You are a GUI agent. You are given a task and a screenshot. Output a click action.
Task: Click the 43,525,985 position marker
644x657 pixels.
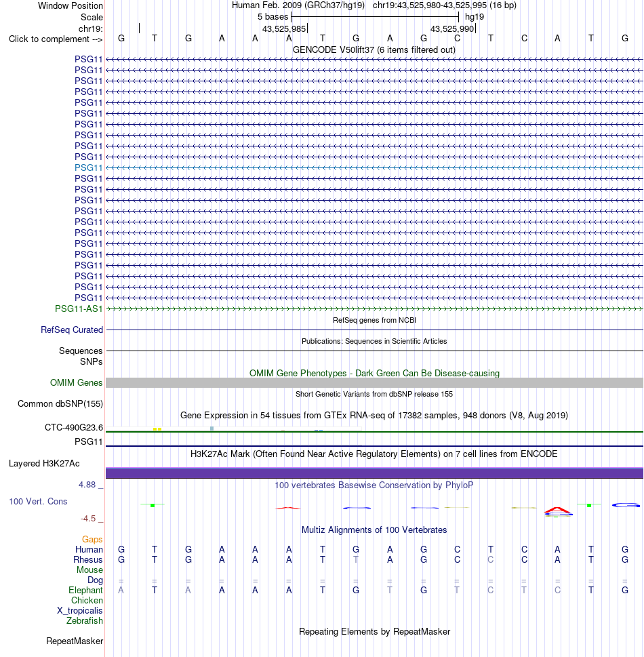tap(285, 28)
